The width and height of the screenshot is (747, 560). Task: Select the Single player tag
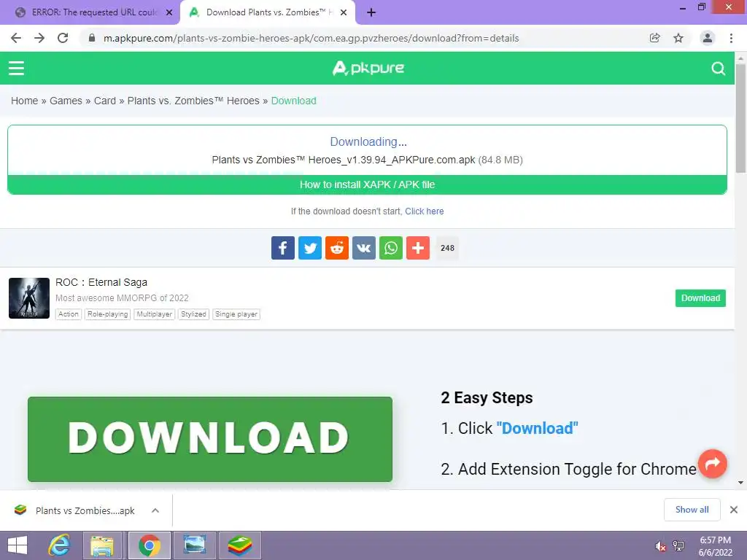pyautogui.click(x=236, y=314)
